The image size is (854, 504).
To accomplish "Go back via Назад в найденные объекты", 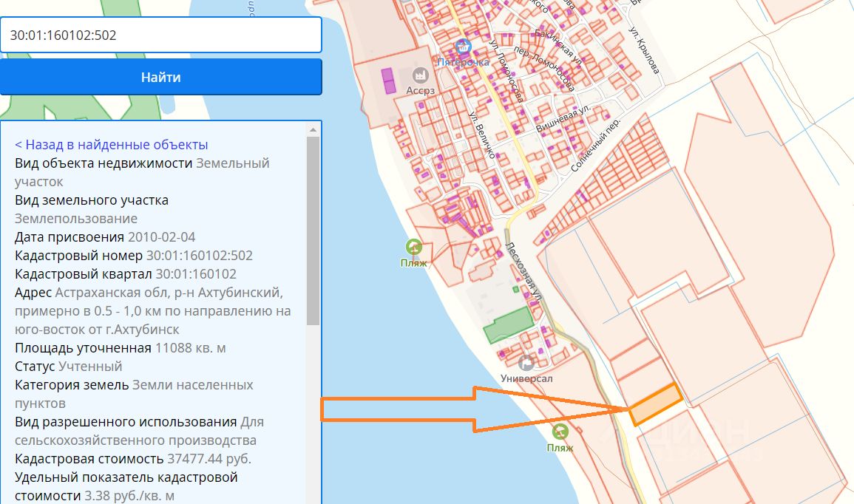I will tap(111, 145).
